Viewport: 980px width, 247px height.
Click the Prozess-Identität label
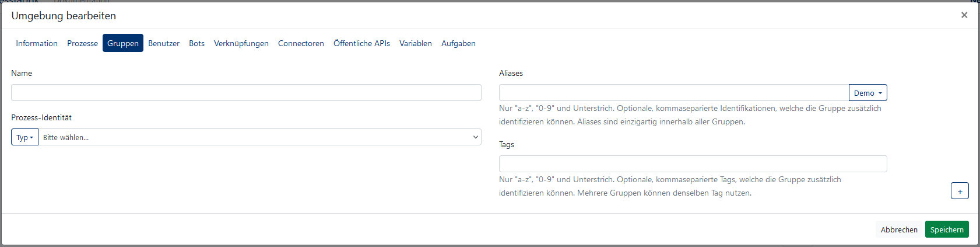(x=41, y=117)
